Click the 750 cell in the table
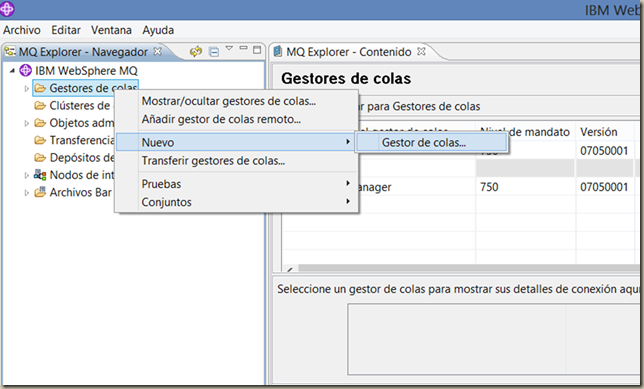The image size is (644, 389). coord(489,187)
